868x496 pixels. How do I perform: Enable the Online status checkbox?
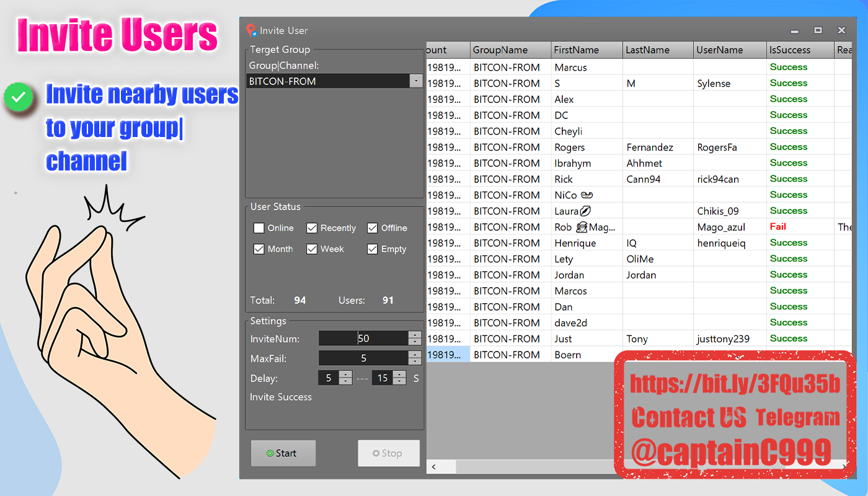259,228
